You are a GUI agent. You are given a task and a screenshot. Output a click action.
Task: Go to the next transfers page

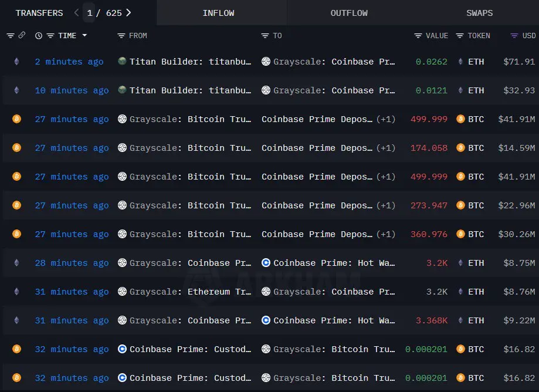pyautogui.click(x=128, y=13)
